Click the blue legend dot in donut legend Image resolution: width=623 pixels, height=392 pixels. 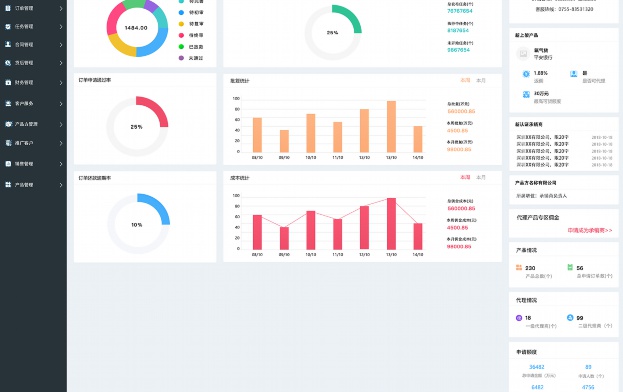click(181, 13)
